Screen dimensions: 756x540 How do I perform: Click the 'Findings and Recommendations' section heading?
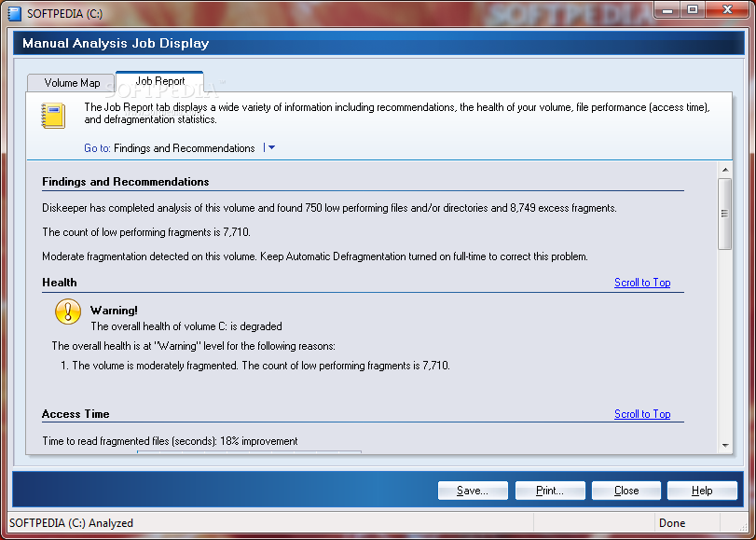tap(125, 182)
